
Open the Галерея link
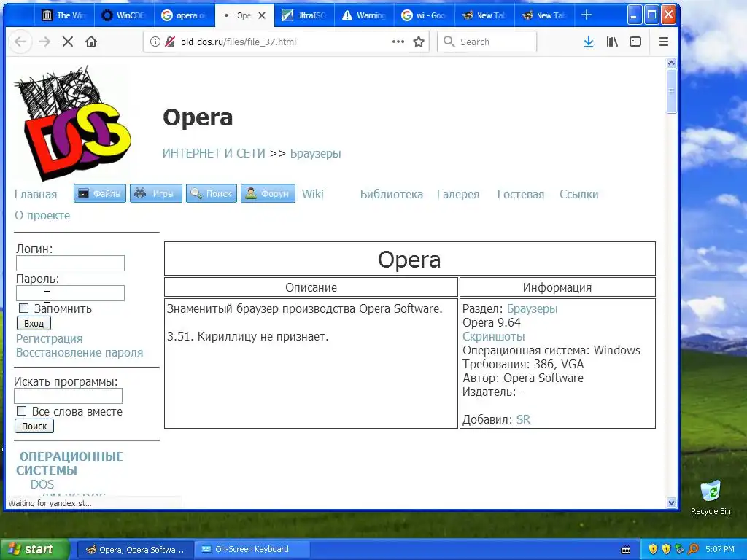(458, 194)
